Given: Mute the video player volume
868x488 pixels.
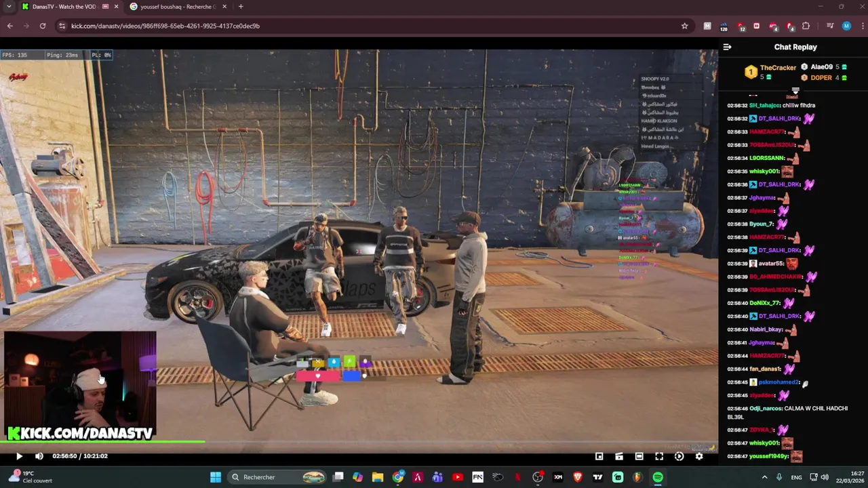Looking at the screenshot, I should tap(39, 456).
